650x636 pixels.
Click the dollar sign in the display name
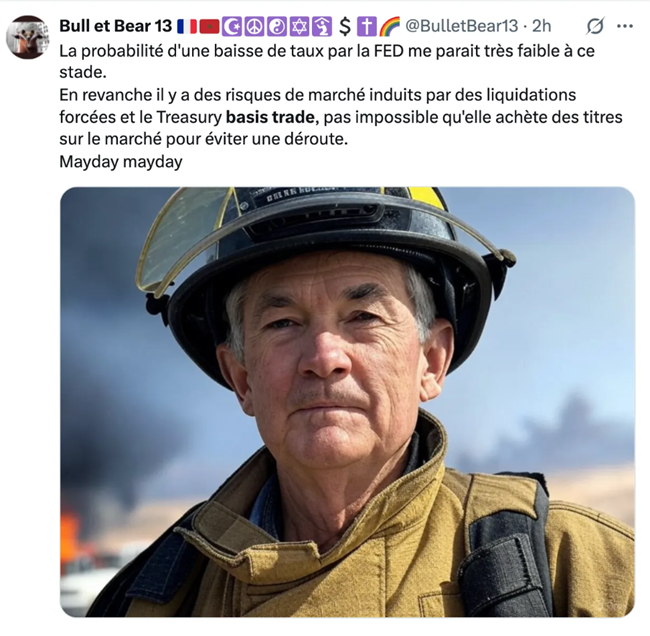pyautogui.click(x=344, y=27)
